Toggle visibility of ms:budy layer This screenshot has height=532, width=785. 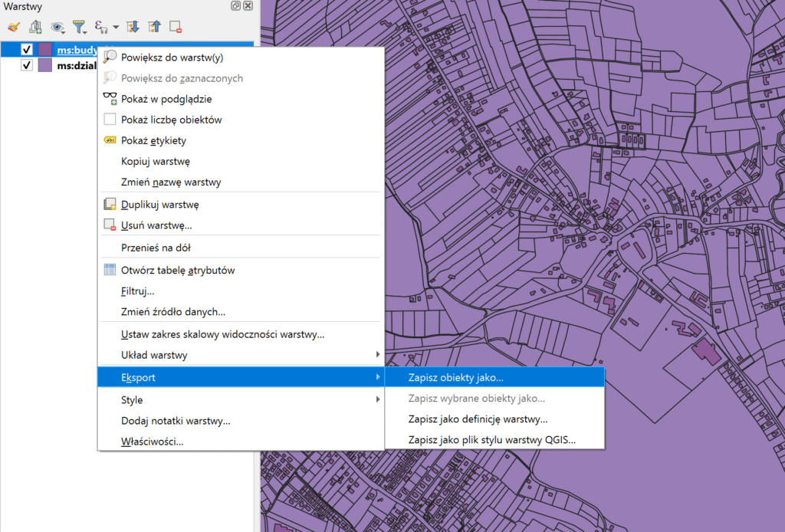pos(27,50)
